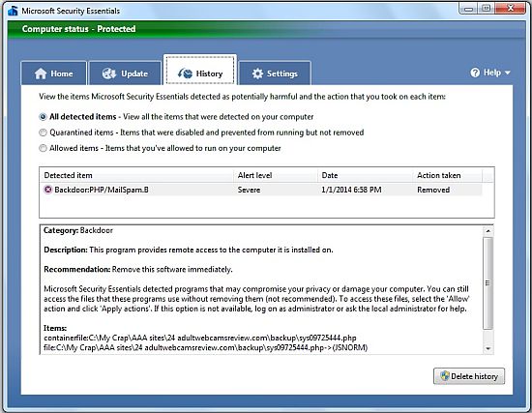The width and height of the screenshot is (532, 413).
Task: Maximize the Microsoft Security Essentials window
Action: (x=487, y=9)
